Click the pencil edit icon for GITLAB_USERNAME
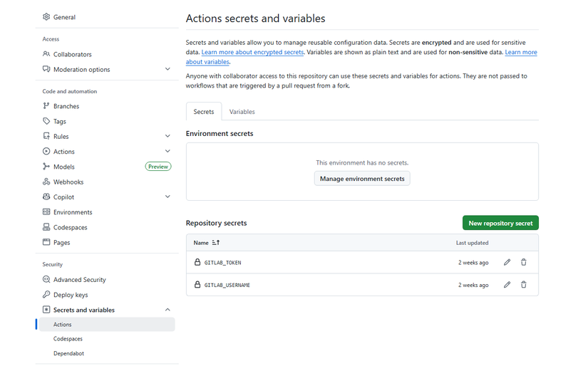The image size is (588, 366). (507, 285)
